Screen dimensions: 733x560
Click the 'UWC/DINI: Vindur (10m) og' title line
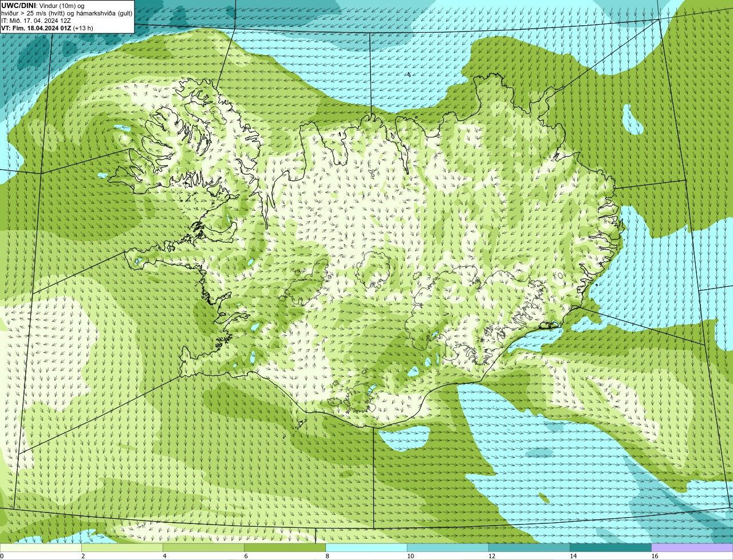tap(43, 6)
